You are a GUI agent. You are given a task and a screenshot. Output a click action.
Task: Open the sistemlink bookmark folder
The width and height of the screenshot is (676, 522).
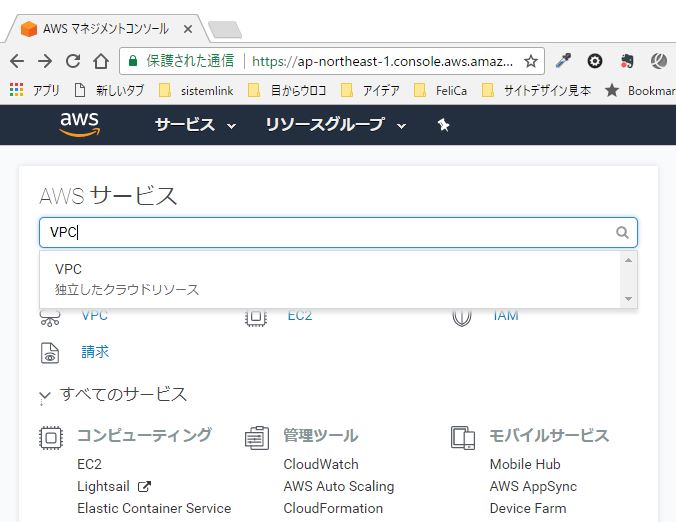[196, 90]
